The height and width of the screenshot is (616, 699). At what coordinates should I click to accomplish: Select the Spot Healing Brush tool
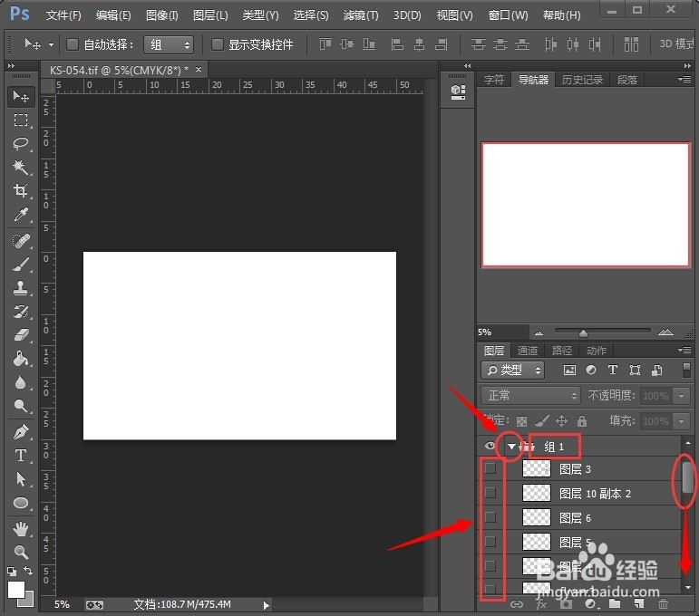21,241
